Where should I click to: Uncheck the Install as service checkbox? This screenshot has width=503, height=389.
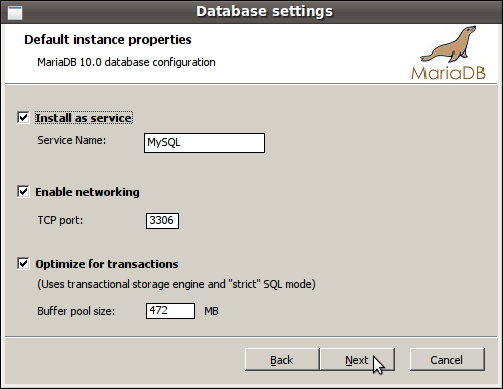[23, 117]
